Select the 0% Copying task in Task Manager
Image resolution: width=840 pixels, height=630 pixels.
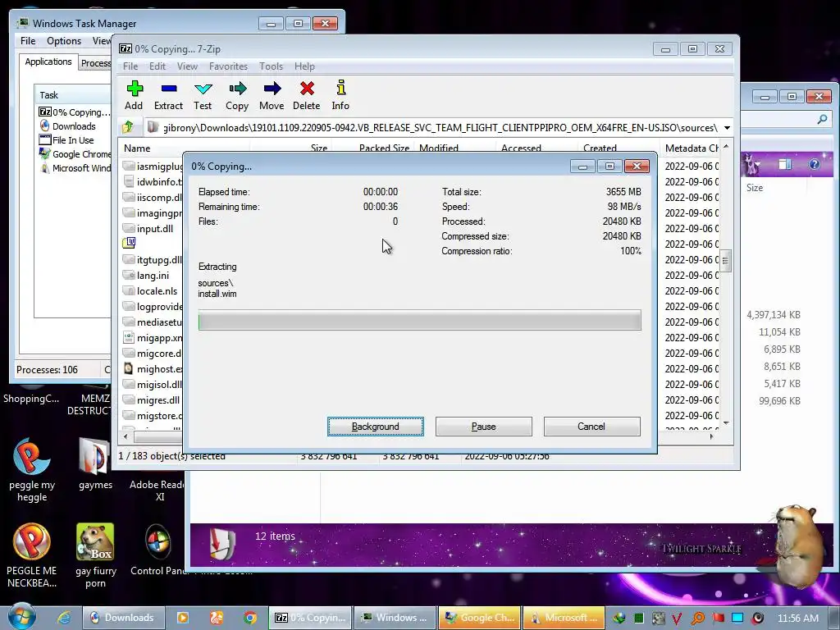pyautogui.click(x=74, y=112)
